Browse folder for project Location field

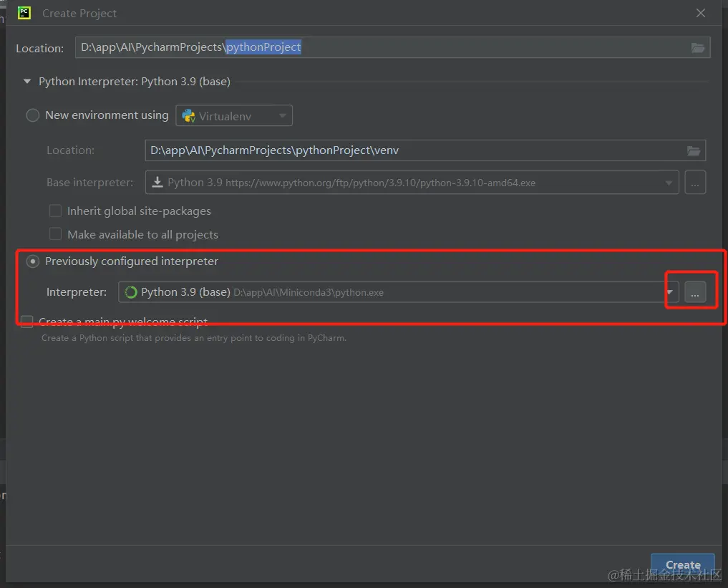[x=697, y=47]
